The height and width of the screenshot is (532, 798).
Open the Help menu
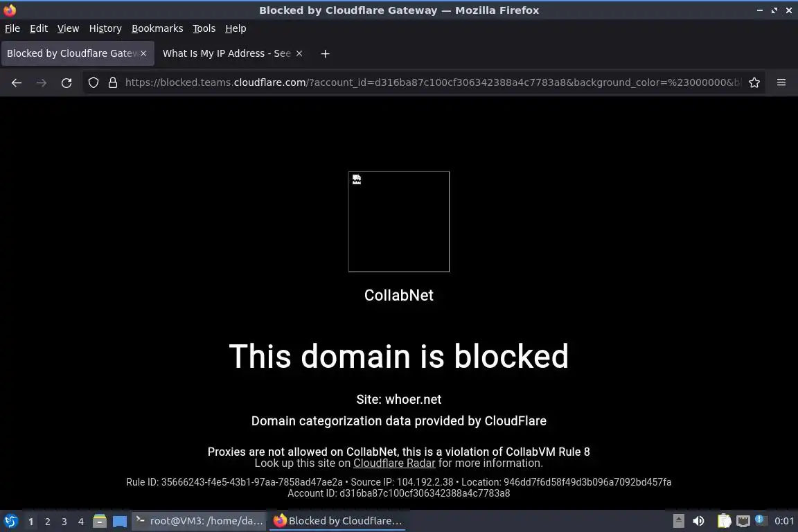(236, 28)
